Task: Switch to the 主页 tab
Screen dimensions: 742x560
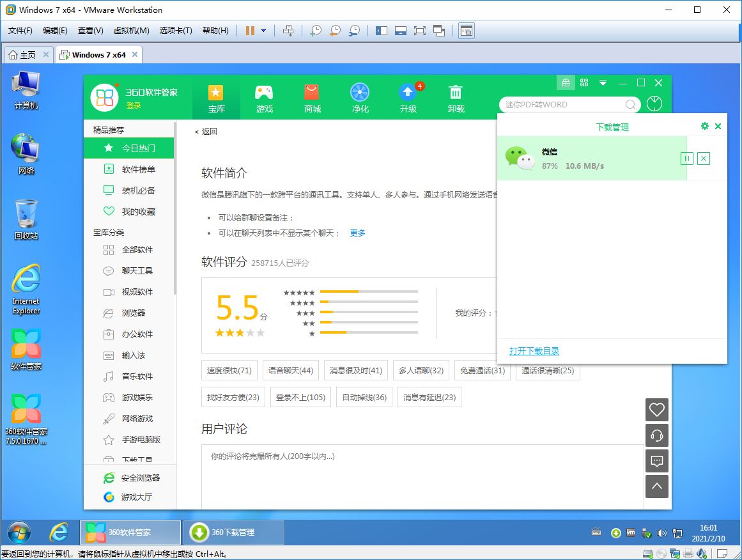Action: point(23,55)
